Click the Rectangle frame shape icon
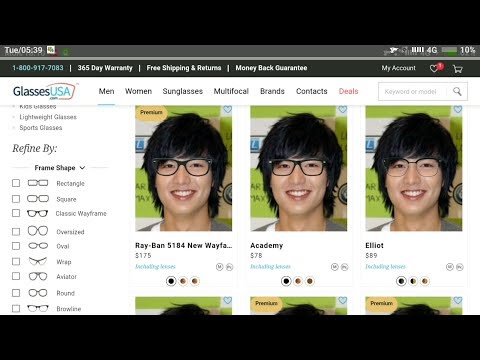The height and width of the screenshot is (360, 480). 38,183
